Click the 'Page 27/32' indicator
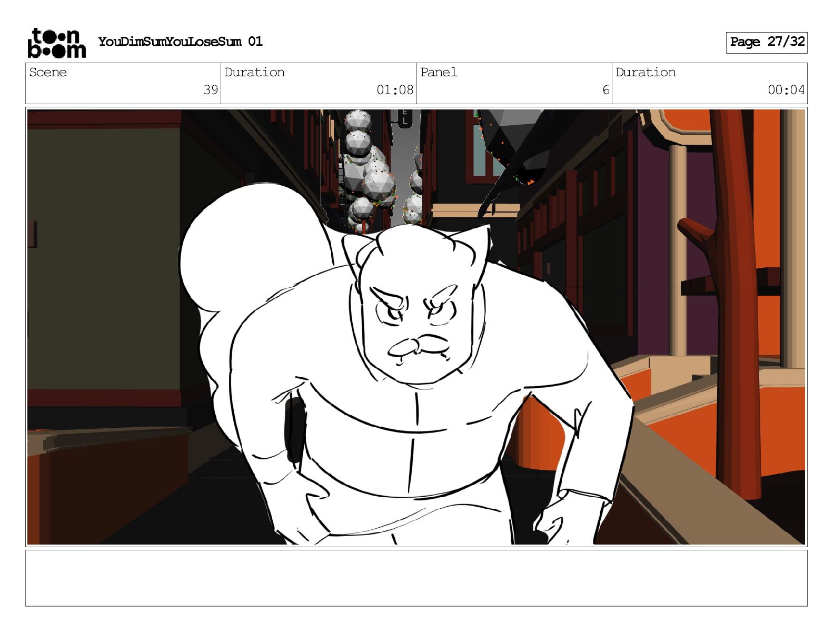 tap(767, 42)
